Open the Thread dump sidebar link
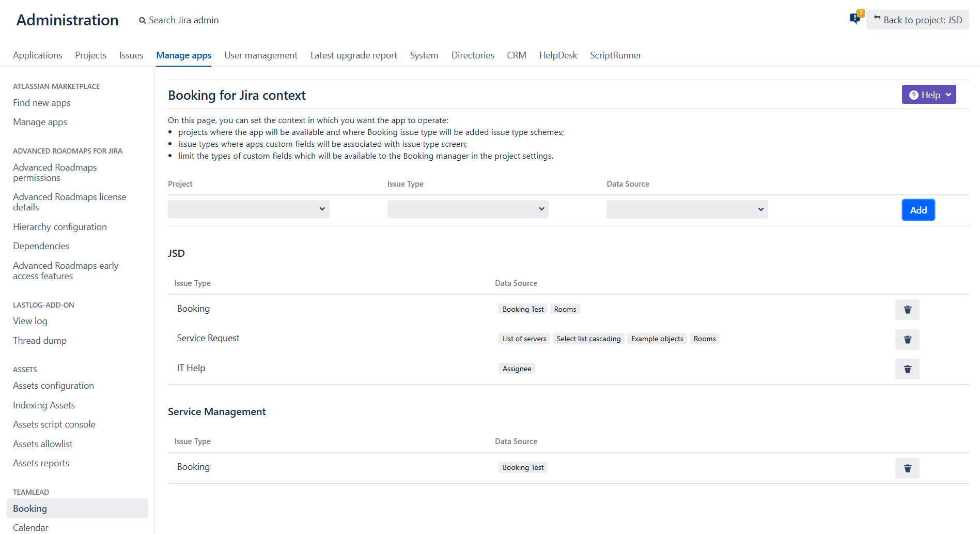This screenshot has height=534, width=980. coord(40,341)
